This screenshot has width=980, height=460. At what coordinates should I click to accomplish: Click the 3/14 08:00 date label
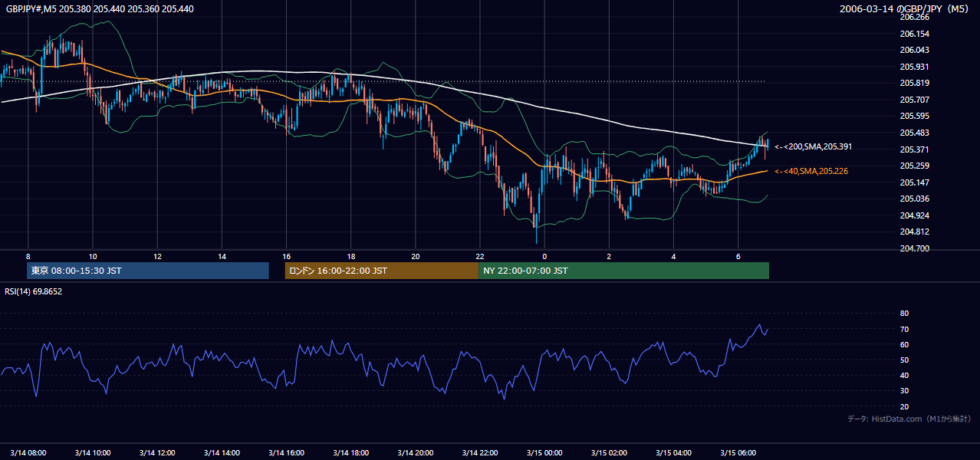[x=29, y=452]
